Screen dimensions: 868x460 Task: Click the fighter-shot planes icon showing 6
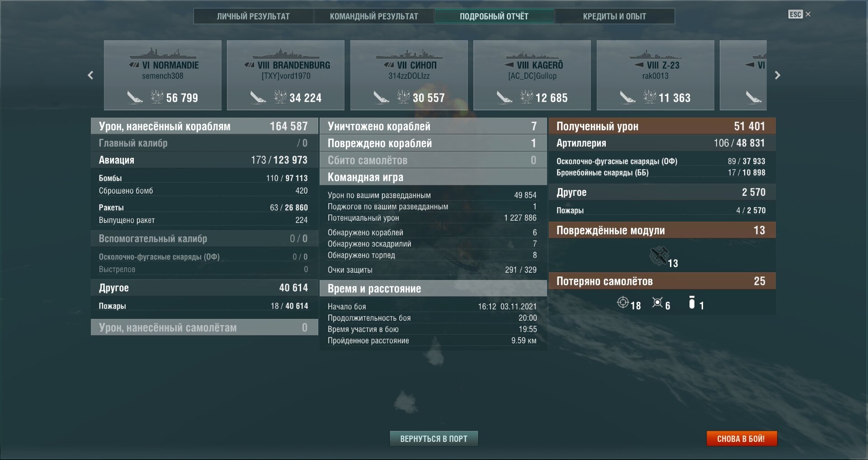tap(658, 302)
